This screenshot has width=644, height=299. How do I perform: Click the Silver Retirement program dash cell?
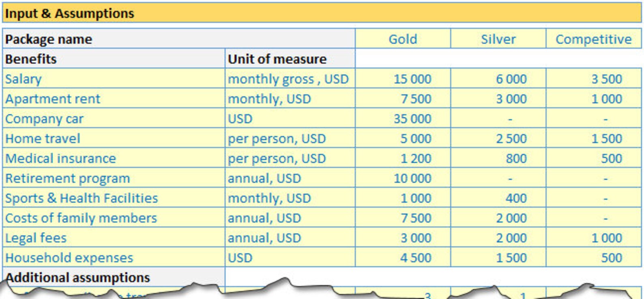pos(498,178)
